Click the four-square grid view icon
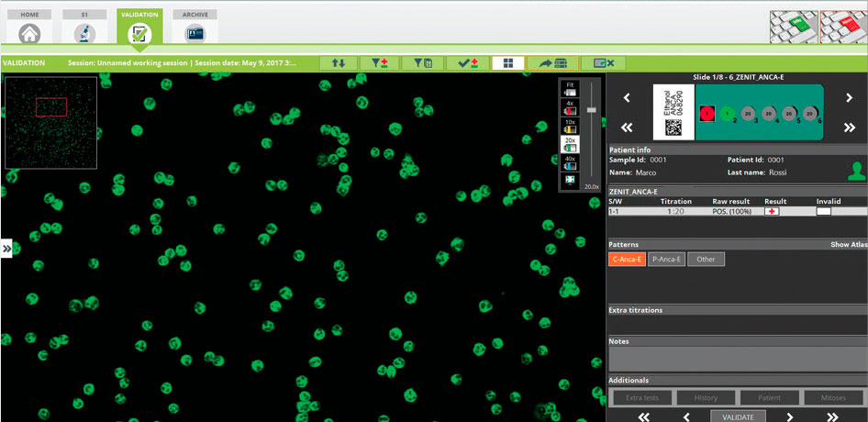This screenshot has width=868, height=422. point(507,62)
